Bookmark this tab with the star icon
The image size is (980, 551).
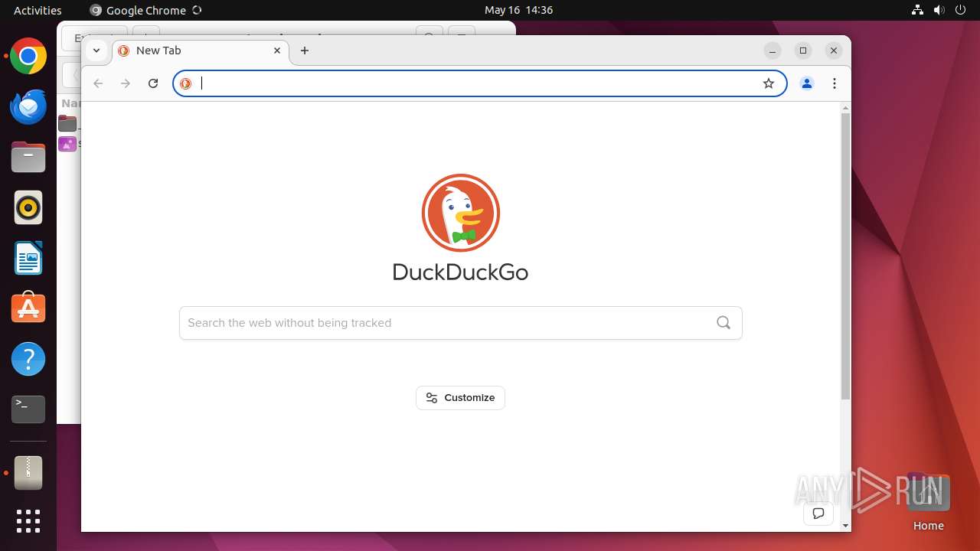(769, 83)
